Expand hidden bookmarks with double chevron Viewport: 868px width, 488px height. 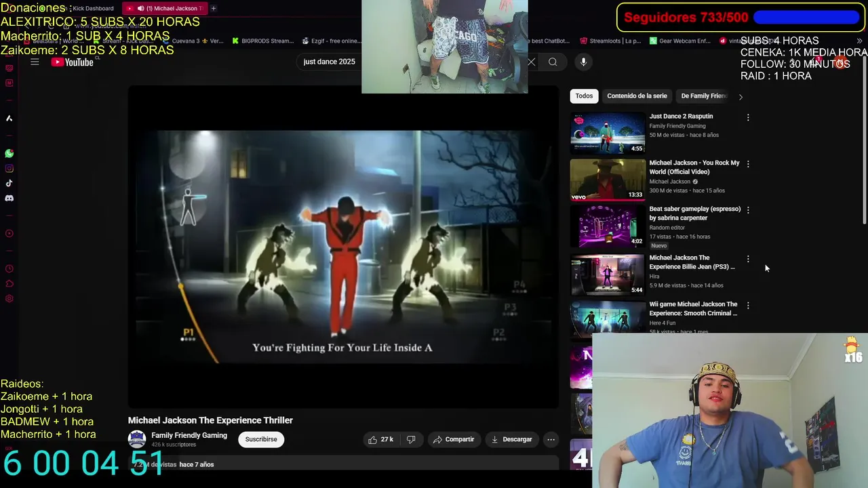(x=859, y=41)
